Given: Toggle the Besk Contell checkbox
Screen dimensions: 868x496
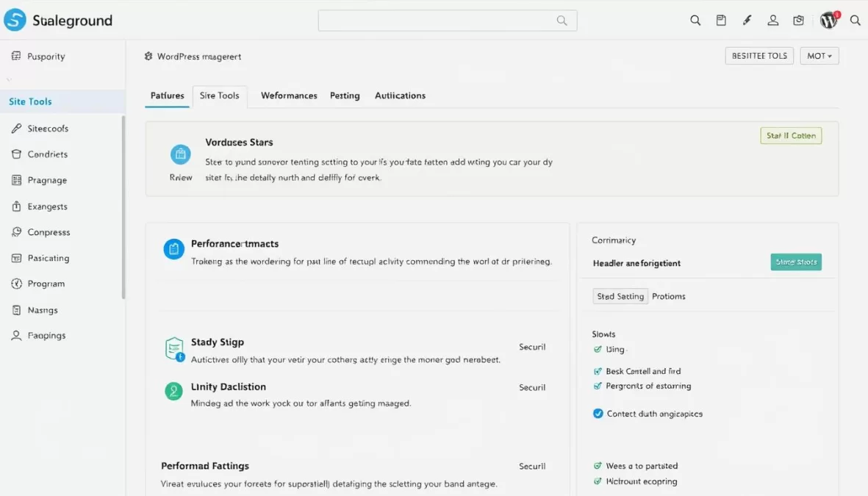Looking at the screenshot, I should (x=597, y=371).
